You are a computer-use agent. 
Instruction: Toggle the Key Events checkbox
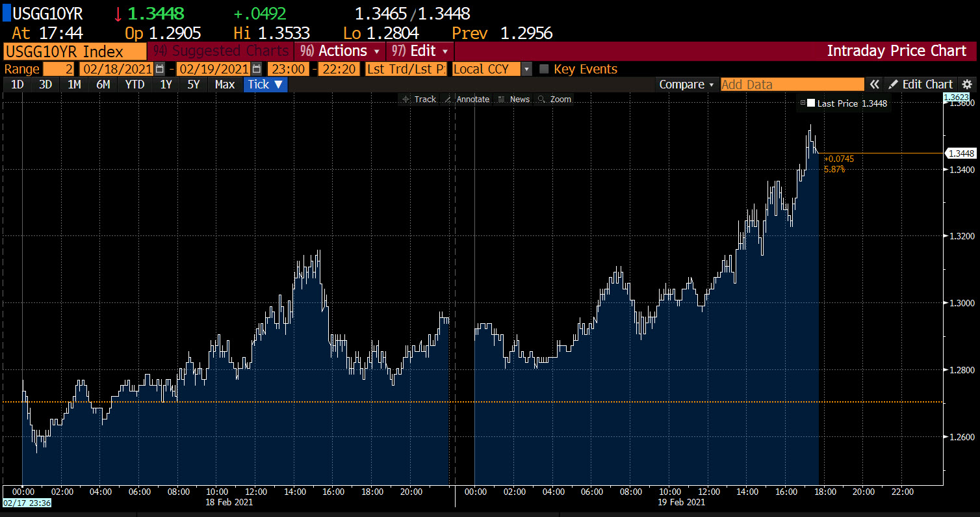pyautogui.click(x=545, y=69)
